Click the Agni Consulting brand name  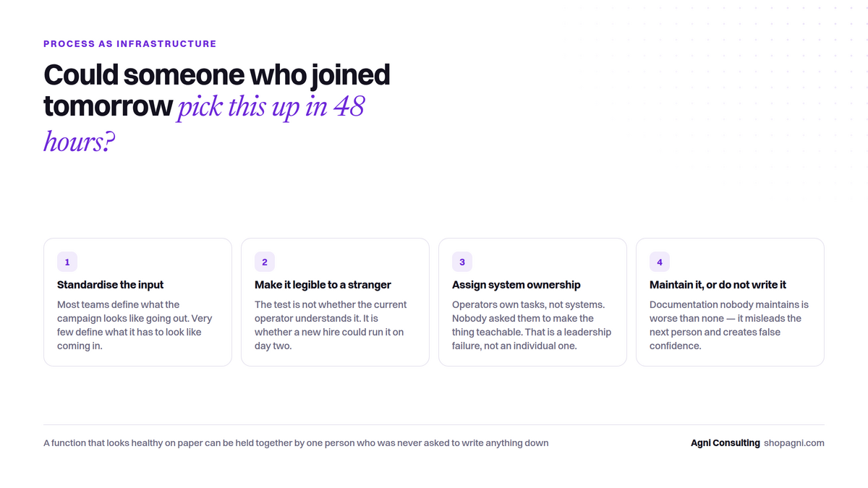[x=726, y=443]
